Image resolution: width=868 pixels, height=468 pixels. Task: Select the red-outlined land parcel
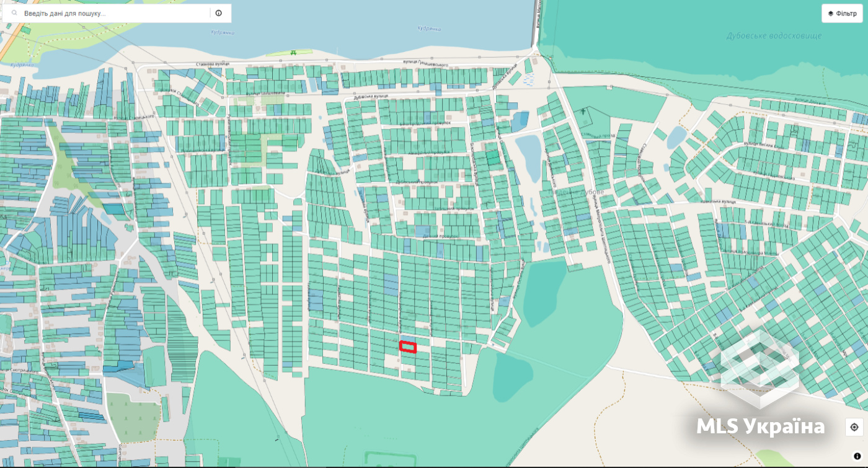(407, 347)
